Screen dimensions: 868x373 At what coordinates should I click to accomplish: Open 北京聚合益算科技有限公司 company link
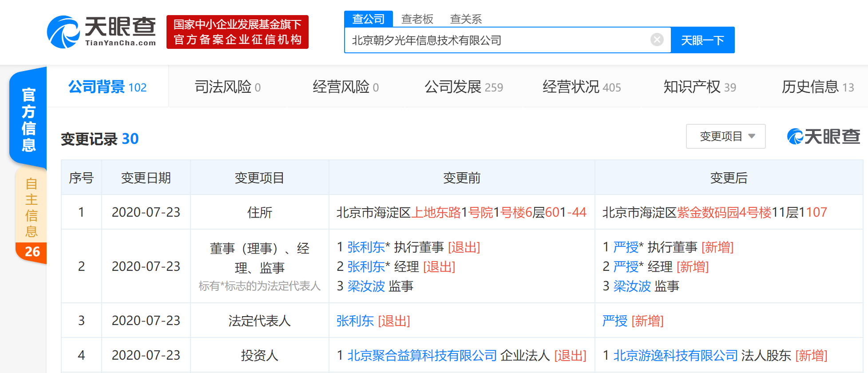pyautogui.click(x=422, y=355)
